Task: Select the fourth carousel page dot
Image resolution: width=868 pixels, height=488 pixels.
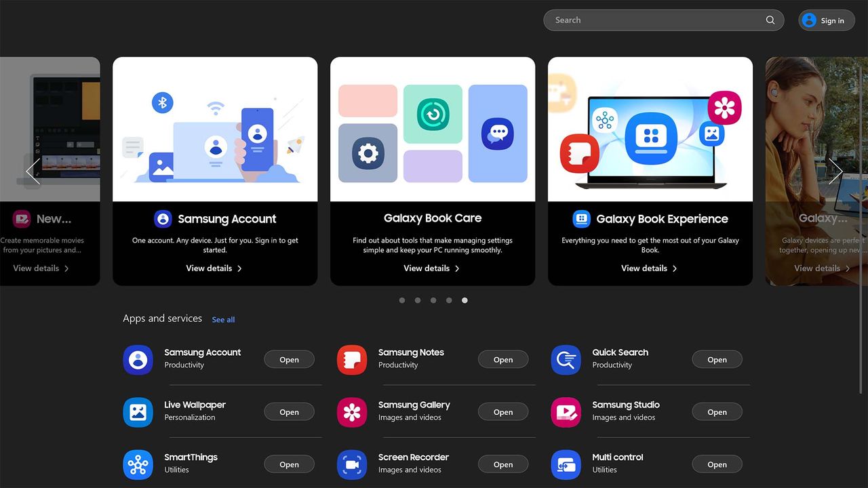Action: tap(449, 300)
